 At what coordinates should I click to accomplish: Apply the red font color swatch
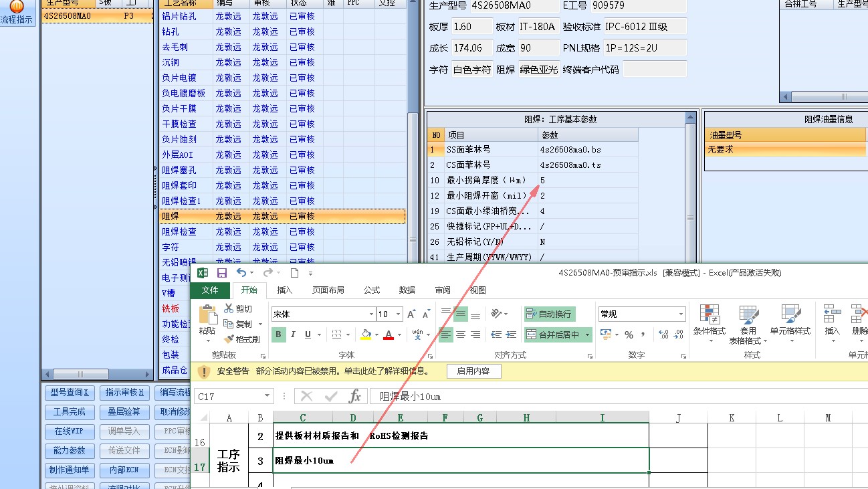[389, 334]
